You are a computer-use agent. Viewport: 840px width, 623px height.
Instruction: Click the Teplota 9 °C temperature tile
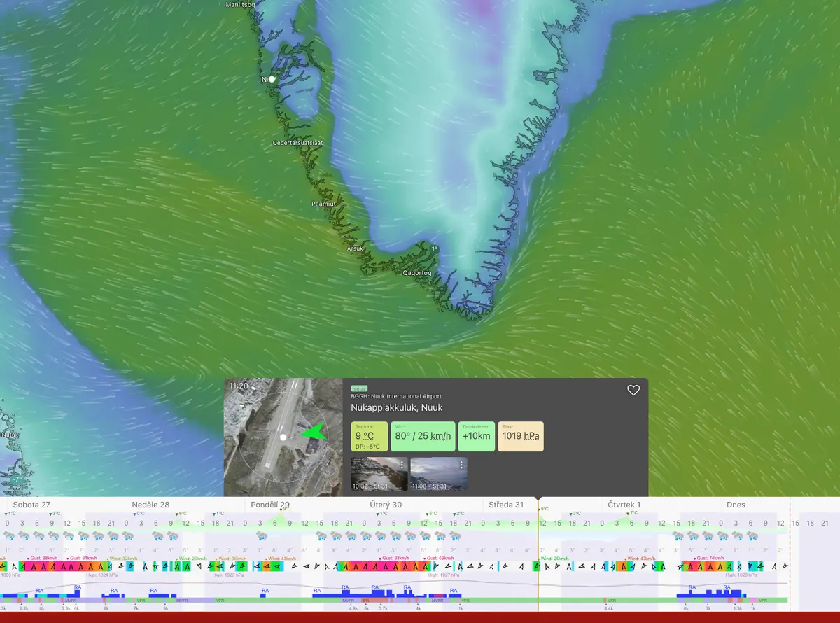tap(369, 436)
